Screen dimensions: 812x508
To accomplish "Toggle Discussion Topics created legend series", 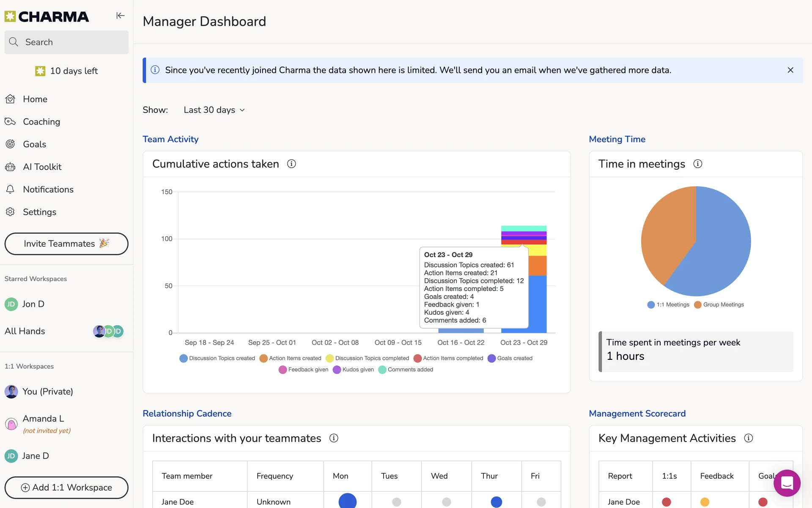I will 217,358.
